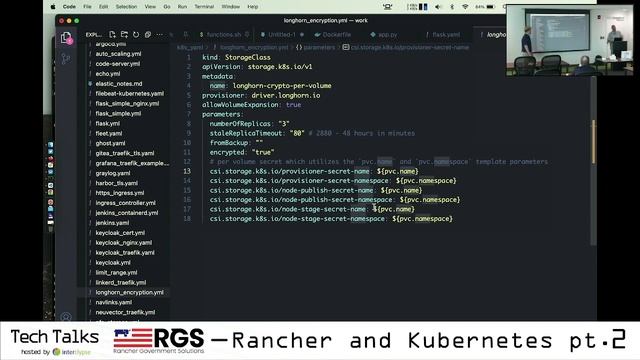Click 'longhorn-crypto-per-volume' name value
Screen dimensions: 640x360
click(282, 86)
